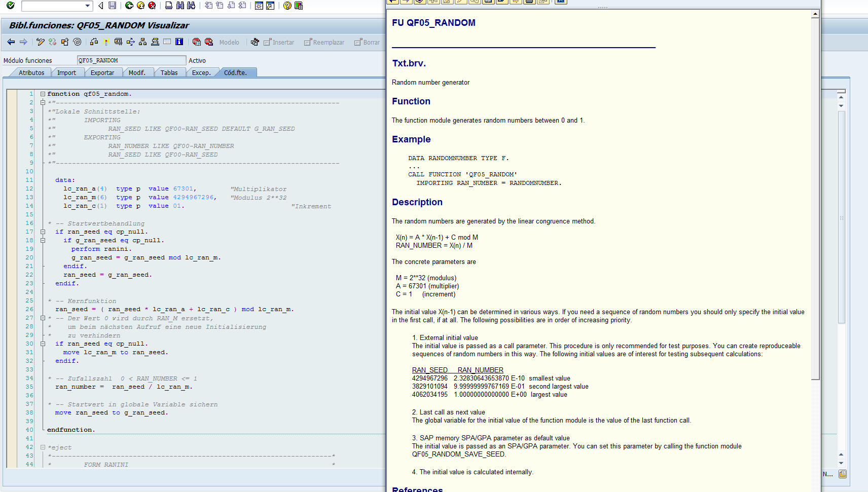The width and height of the screenshot is (868, 492).
Task: Click the Módulo funciones name field
Action: (x=131, y=60)
